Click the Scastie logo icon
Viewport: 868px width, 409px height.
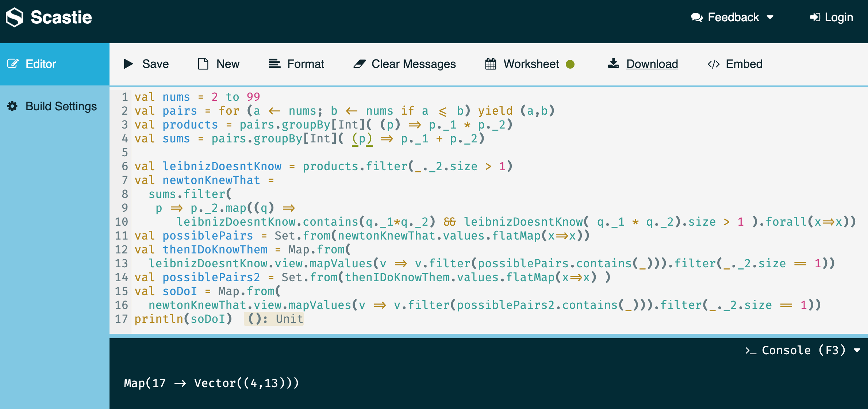pos(15,17)
